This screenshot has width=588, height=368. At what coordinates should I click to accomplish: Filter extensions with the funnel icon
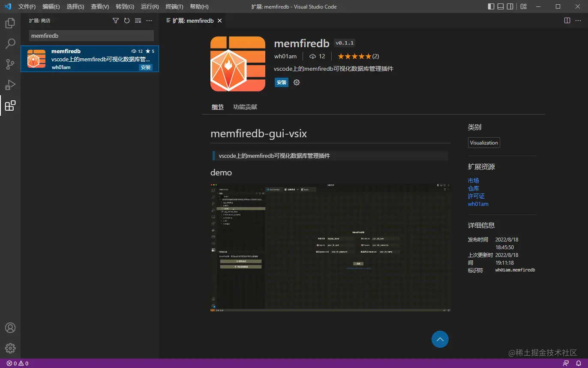coord(116,21)
